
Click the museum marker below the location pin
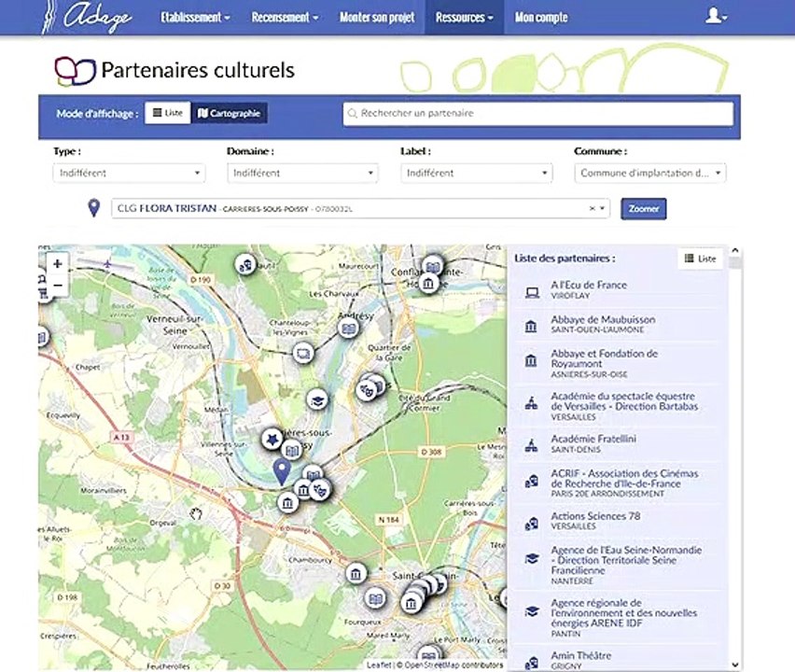tap(287, 503)
